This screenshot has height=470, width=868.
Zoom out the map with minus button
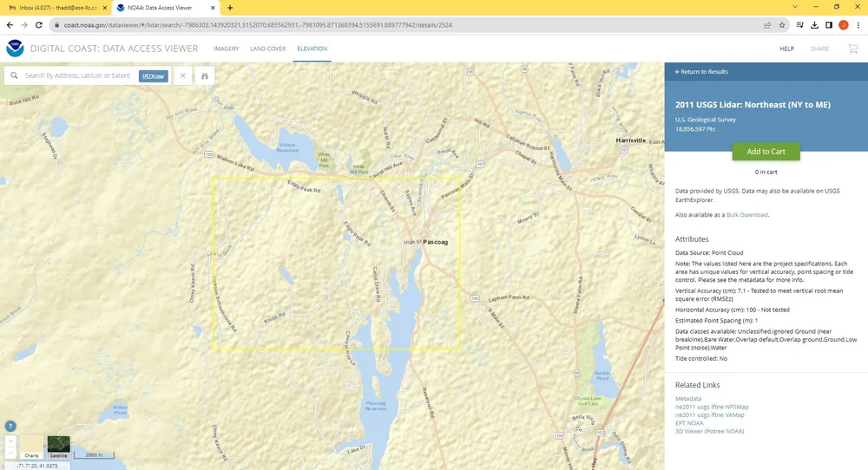[x=10, y=452]
